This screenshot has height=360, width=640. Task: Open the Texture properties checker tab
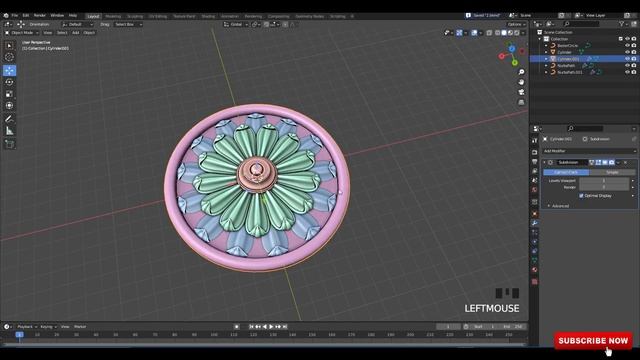[x=535, y=282]
